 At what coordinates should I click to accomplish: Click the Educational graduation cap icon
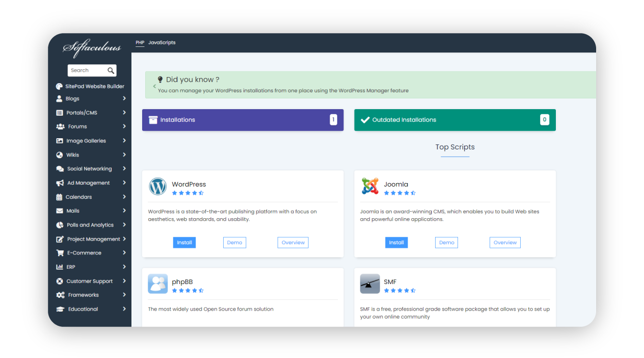60,309
